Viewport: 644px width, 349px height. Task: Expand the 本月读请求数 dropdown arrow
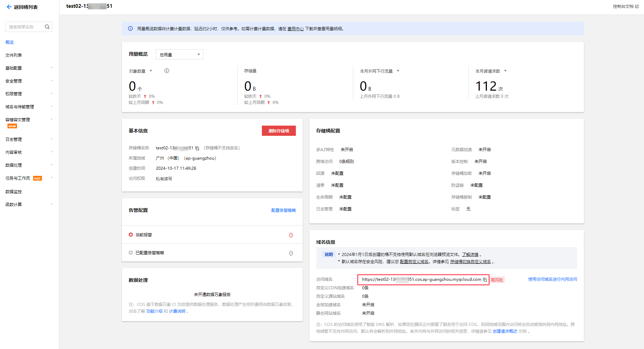coord(505,71)
